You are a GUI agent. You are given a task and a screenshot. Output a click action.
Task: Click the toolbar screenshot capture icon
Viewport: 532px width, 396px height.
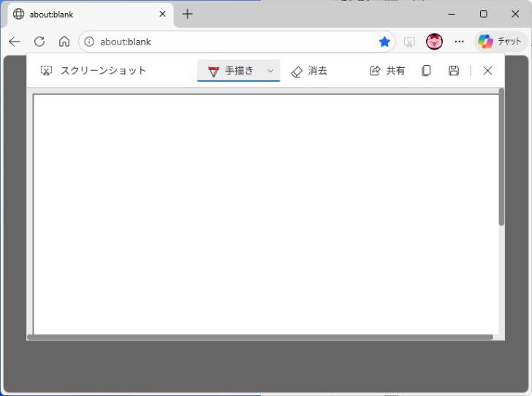pyautogui.click(x=409, y=42)
